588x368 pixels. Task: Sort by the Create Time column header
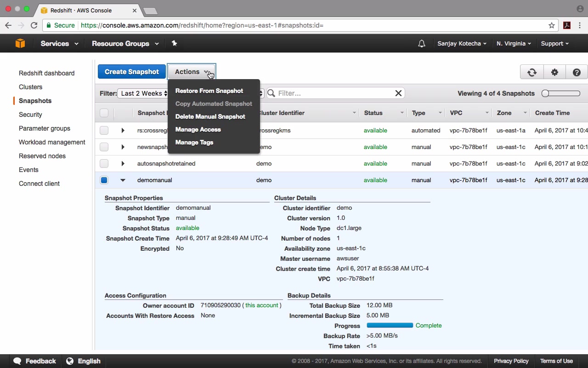[x=552, y=113]
